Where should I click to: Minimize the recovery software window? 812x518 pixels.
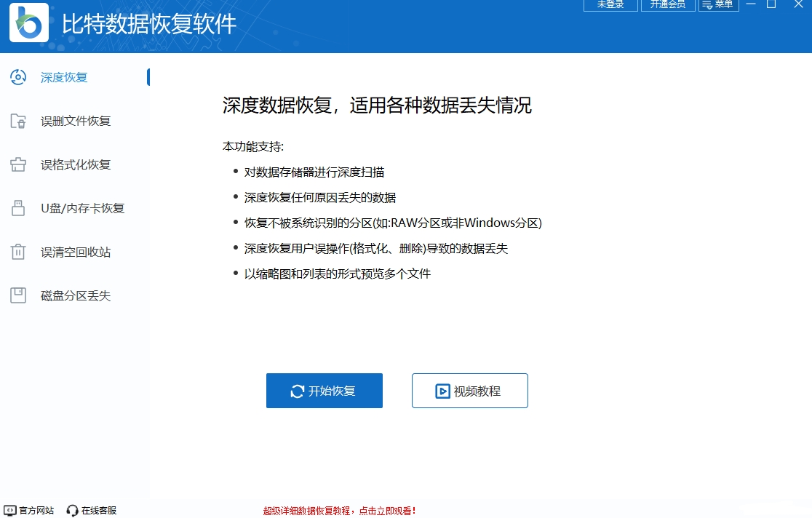(x=751, y=4)
